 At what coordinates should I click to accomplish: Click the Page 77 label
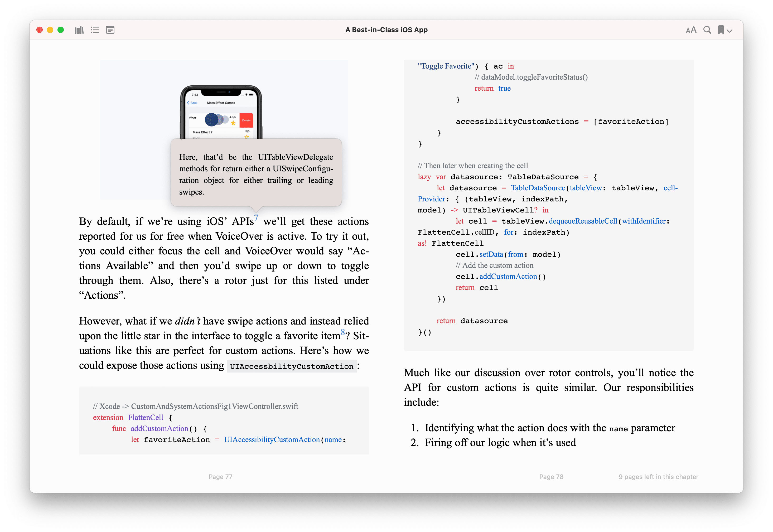tap(220, 476)
